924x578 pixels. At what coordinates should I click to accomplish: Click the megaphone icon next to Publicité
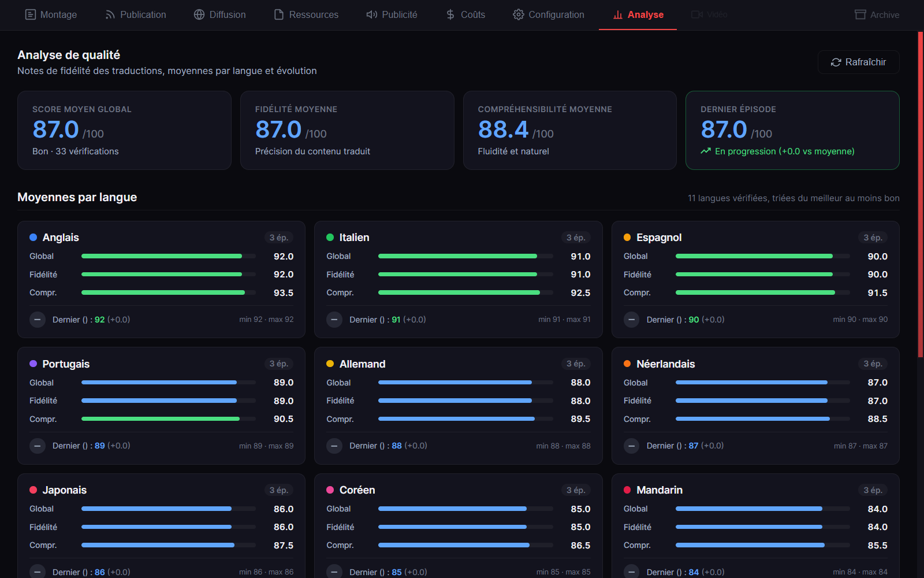pos(372,14)
